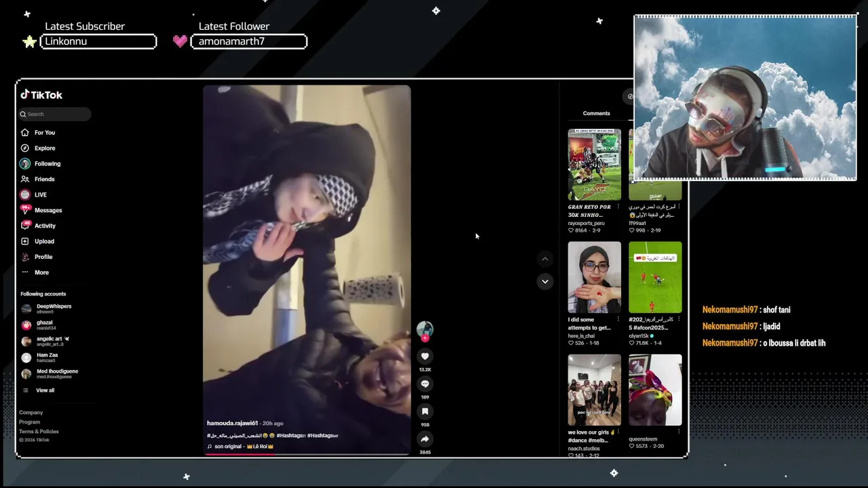The height and width of the screenshot is (488, 868).
Task: Click the naach.studios username
Action: [x=583, y=448]
